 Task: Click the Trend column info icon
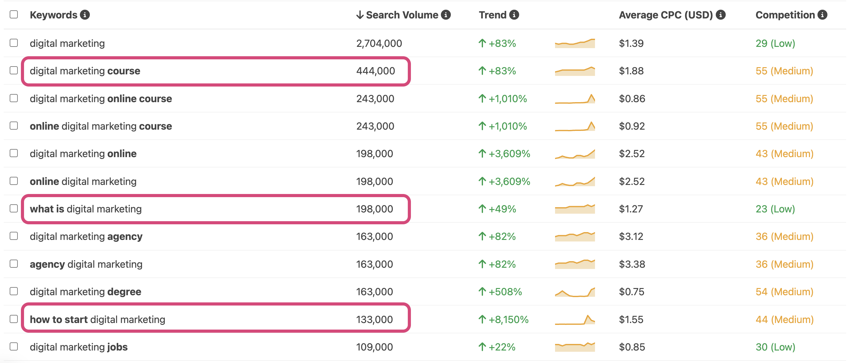click(514, 15)
